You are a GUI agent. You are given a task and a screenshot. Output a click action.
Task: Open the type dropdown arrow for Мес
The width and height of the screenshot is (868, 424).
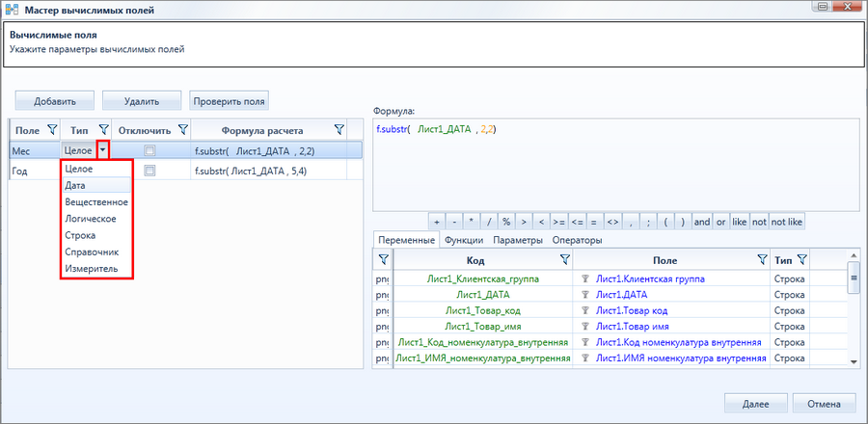pyautogui.click(x=102, y=149)
